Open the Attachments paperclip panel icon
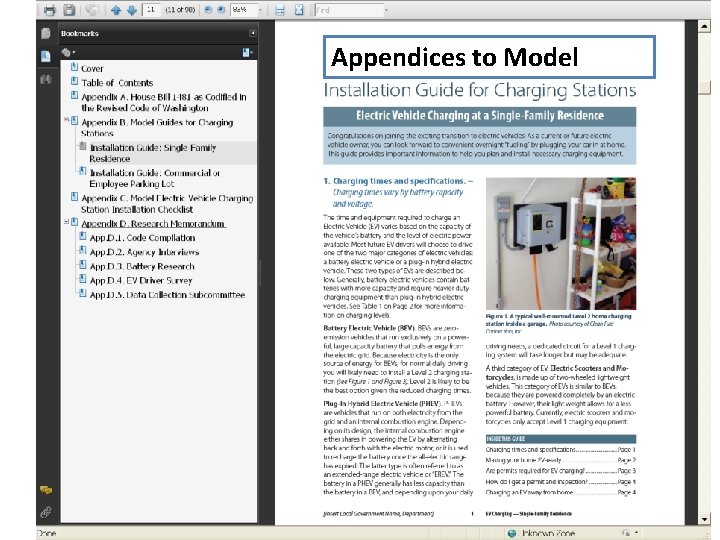This screenshot has height=540, width=720. click(46, 512)
